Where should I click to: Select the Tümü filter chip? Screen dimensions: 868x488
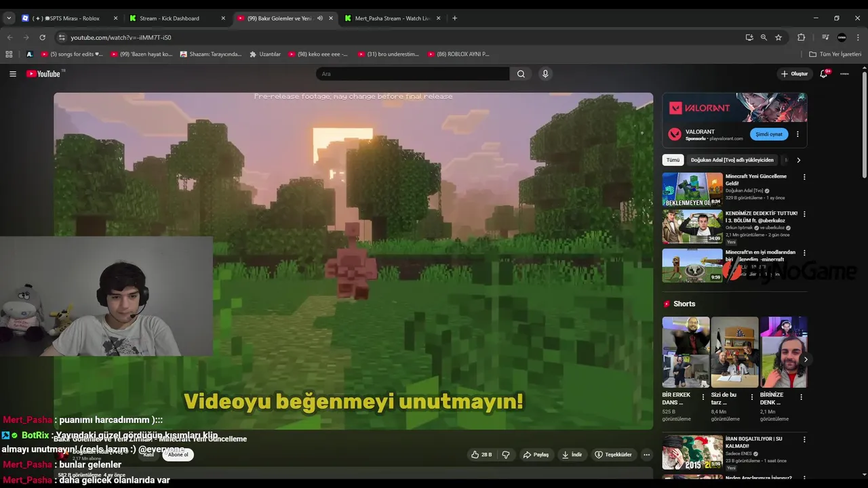pos(673,160)
